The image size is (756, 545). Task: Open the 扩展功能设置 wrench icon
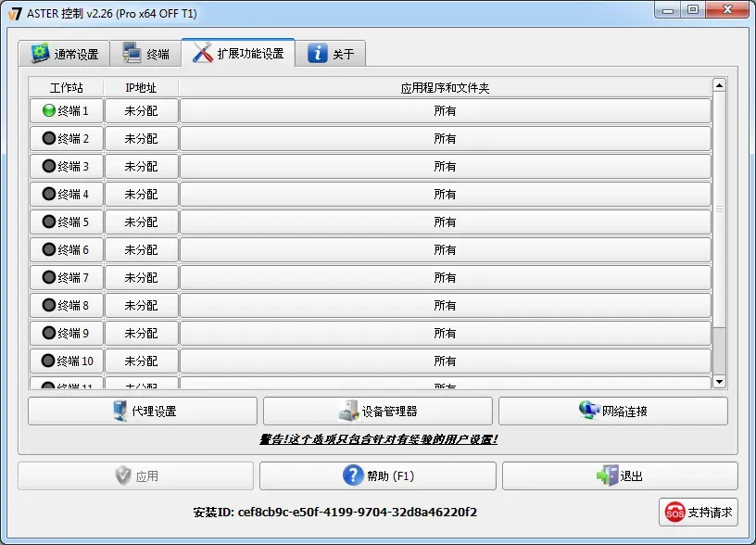(201, 53)
